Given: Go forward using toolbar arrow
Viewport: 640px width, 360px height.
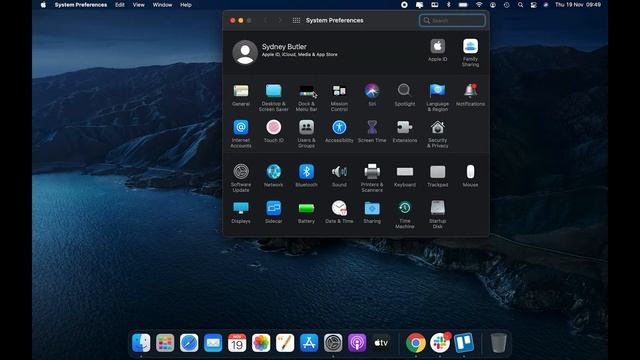Looking at the screenshot, I should pyautogui.click(x=280, y=20).
